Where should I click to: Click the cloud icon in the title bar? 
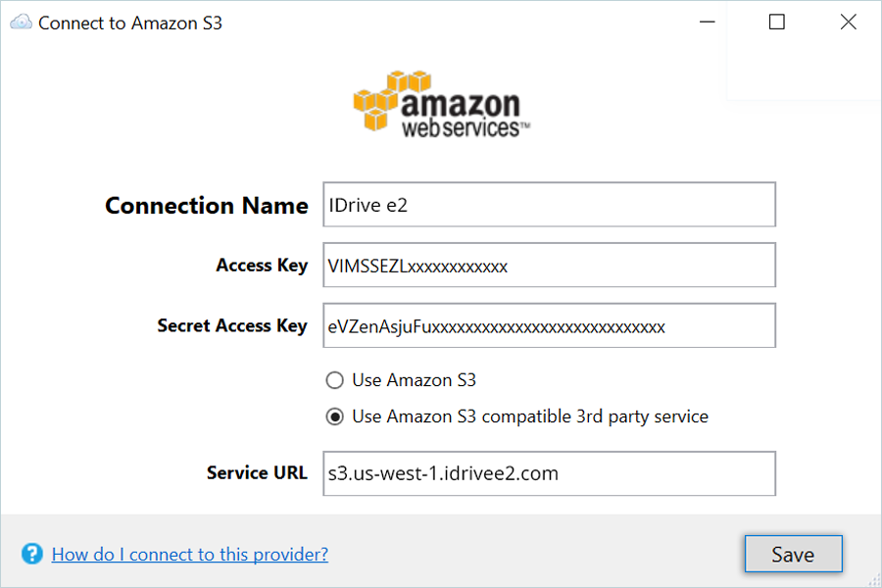[20, 23]
